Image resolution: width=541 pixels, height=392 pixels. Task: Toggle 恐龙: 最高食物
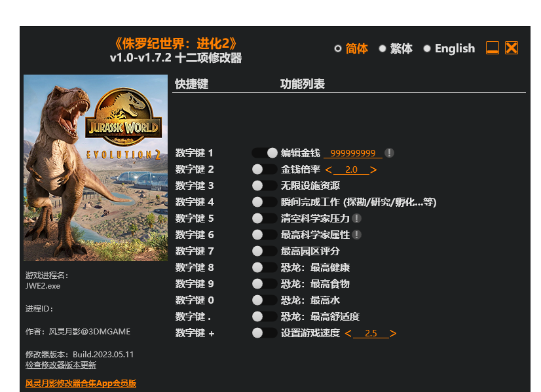265,284
